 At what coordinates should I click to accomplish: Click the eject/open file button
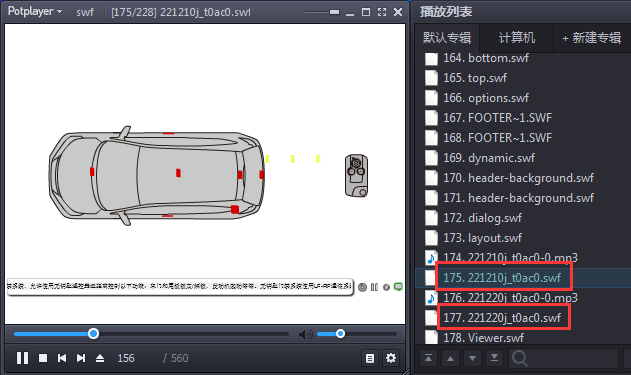(x=100, y=358)
